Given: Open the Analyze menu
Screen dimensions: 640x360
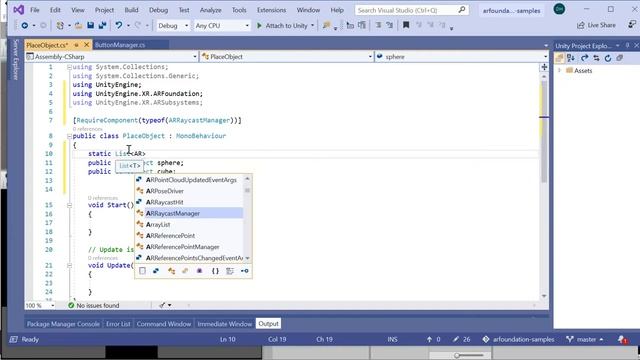Looking at the screenshot, I should 211,10.
